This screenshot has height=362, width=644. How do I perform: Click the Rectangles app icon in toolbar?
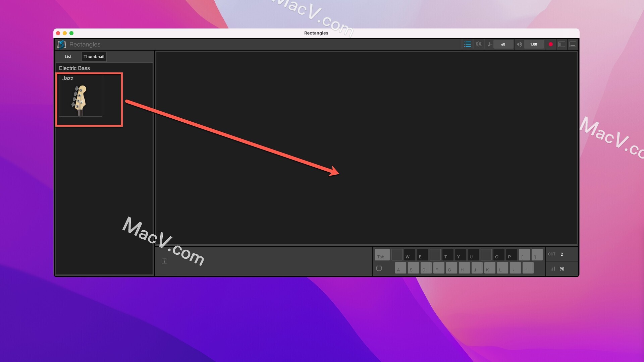point(61,44)
